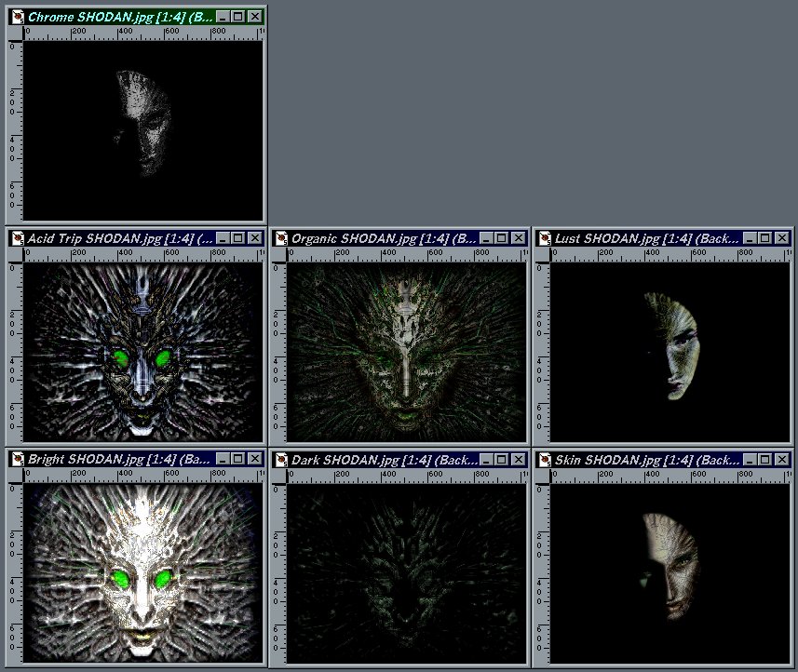Minimize the Bright SHODAN.jpg window
The image size is (798, 672).
pos(223,460)
